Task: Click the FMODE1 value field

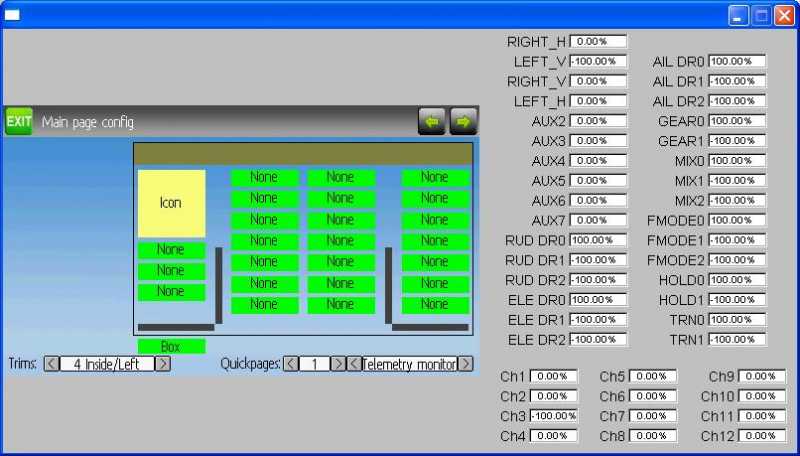Action: tap(737, 240)
